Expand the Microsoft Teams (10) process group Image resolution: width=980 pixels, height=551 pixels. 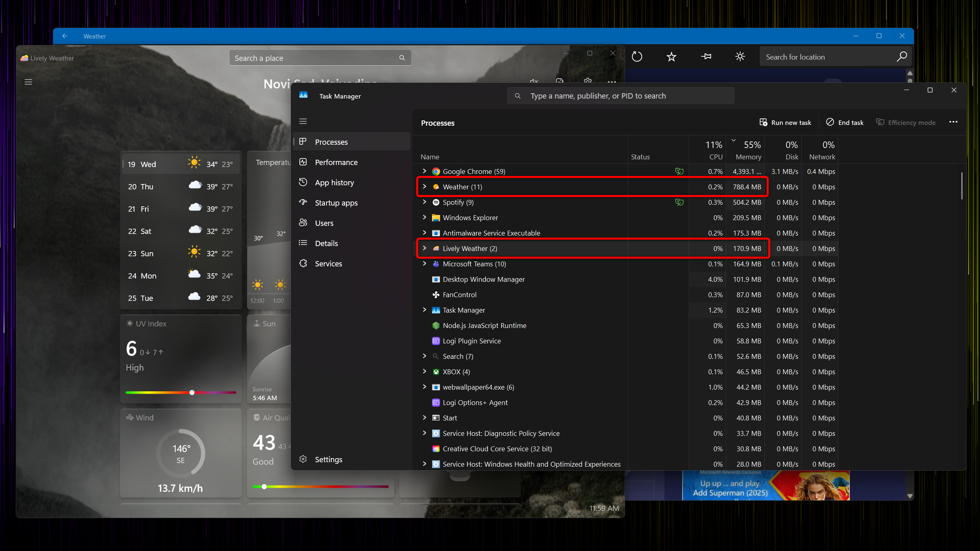[x=424, y=264]
